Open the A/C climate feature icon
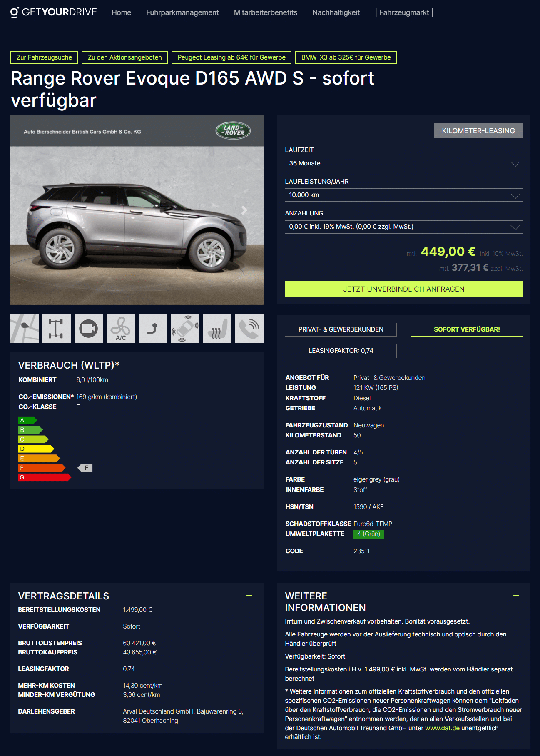Viewport: 540px width, 756px height. click(x=121, y=329)
